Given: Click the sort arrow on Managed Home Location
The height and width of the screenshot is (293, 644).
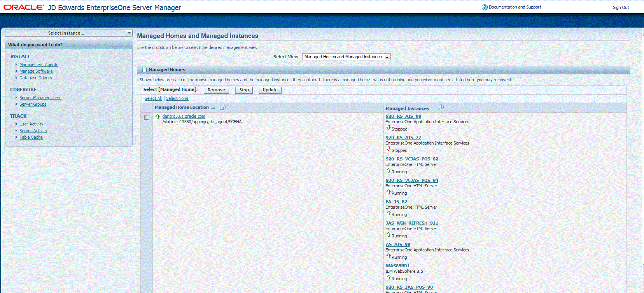Looking at the screenshot, I should coord(213,108).
